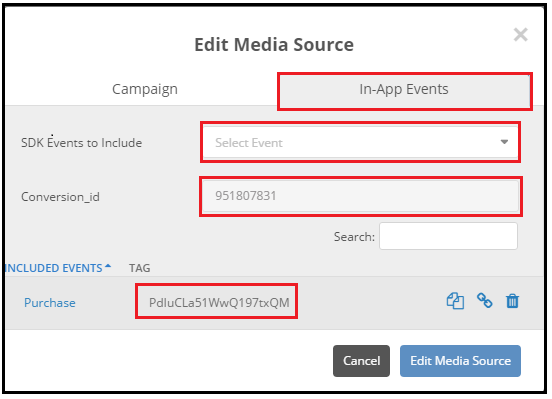552x399 pixels.
Task: Open the Select Event dropdown
Action: point(360,142)
